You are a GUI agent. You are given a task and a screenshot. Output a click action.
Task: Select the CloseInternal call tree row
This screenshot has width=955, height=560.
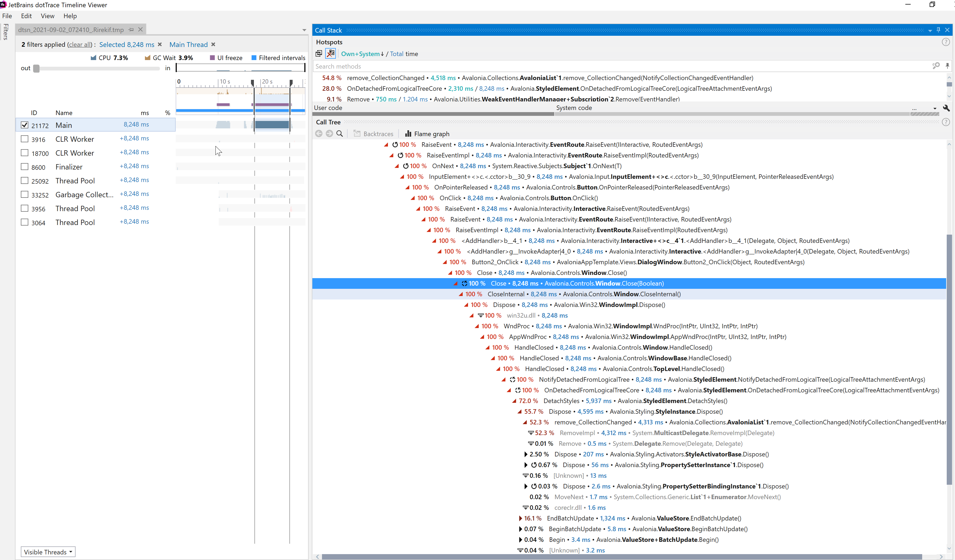[x=629, y=294]
